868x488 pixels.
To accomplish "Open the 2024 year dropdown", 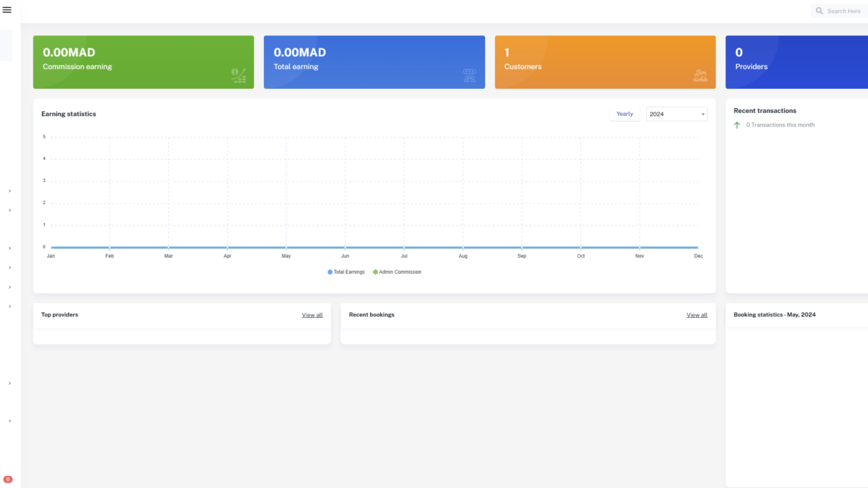I will click(x=677, y=114).
